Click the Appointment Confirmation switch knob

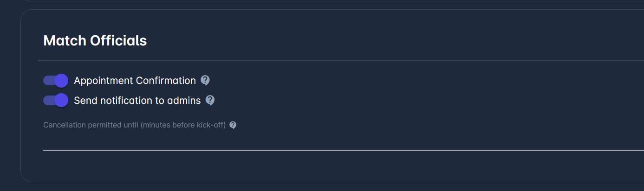(x=61, y=81)
